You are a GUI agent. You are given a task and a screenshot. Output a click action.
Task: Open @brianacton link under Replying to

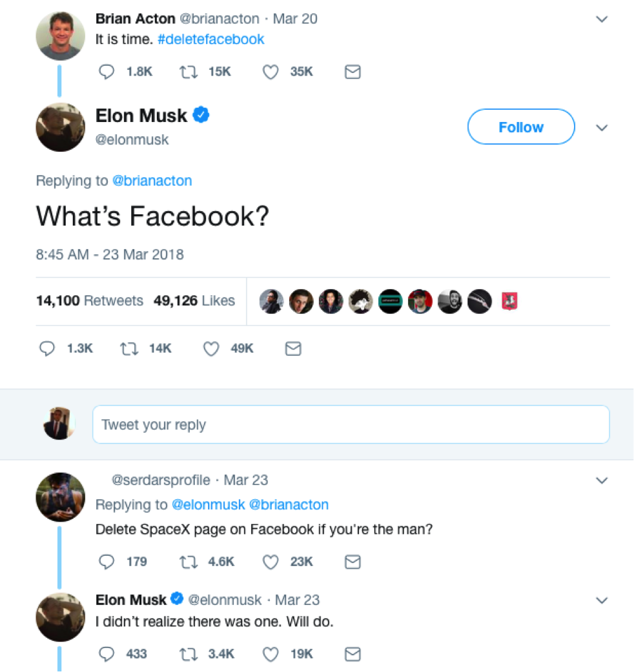[x=152, y=181]
